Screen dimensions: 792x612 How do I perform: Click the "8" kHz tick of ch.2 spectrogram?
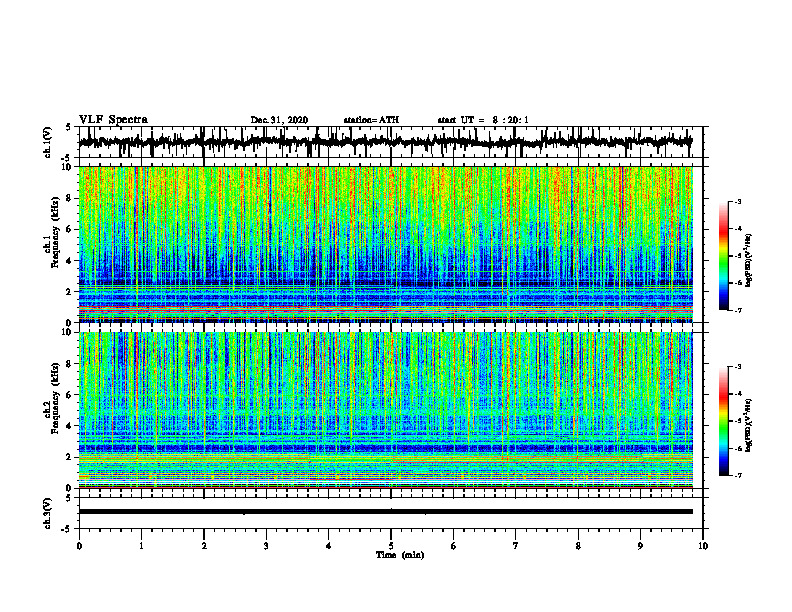coord(69,364)
